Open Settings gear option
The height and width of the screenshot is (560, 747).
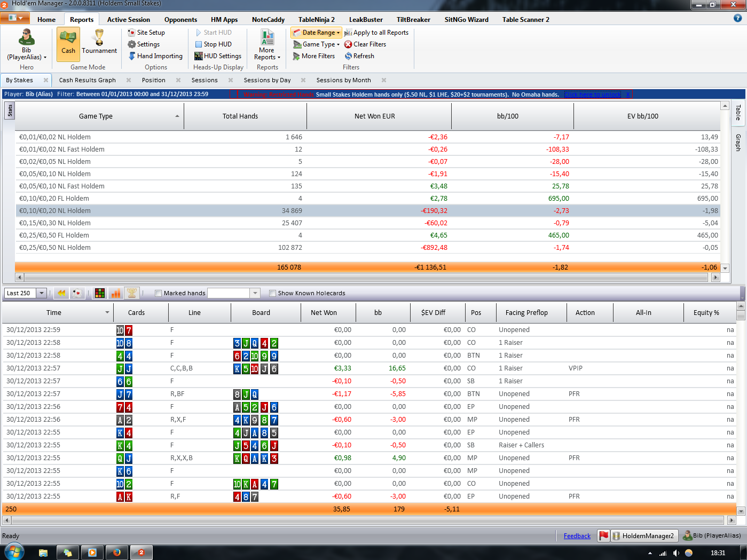pos(144,44)
